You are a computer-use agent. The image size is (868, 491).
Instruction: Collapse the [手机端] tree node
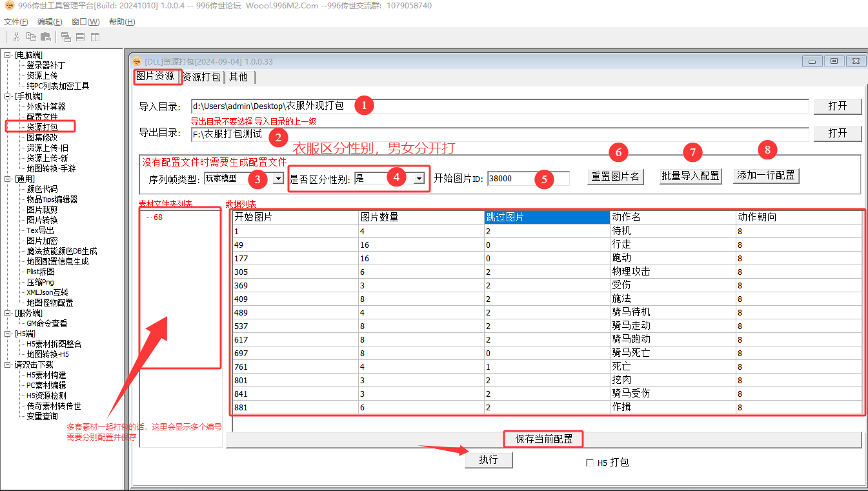click(x=8, y=96)
